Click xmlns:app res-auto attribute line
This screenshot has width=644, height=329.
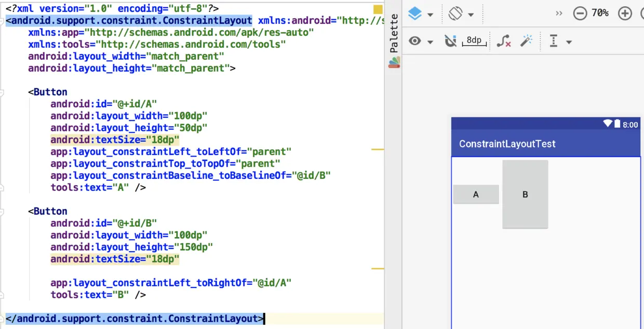(x=171, y=33)
